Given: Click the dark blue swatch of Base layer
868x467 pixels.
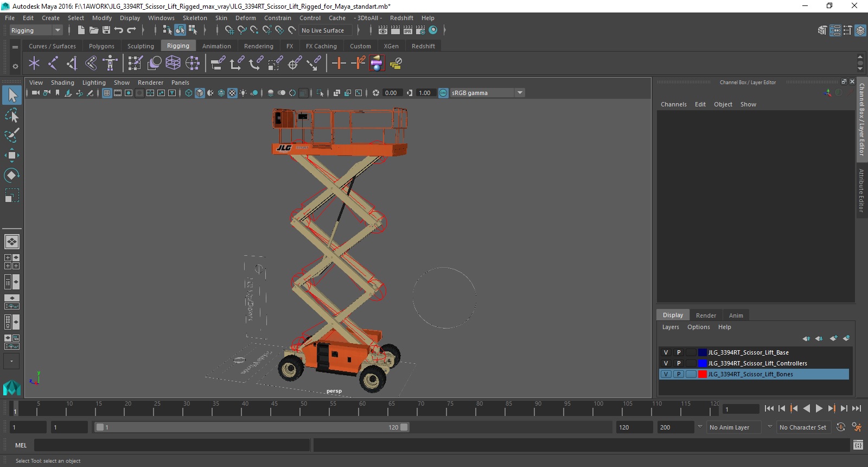Looking at the screenshot, I should (703, 352).
